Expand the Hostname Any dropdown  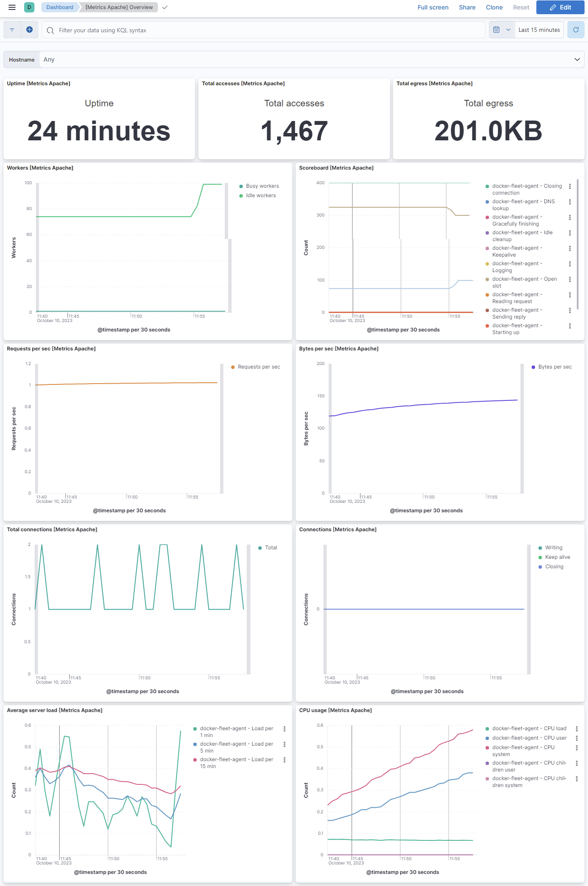311,59
